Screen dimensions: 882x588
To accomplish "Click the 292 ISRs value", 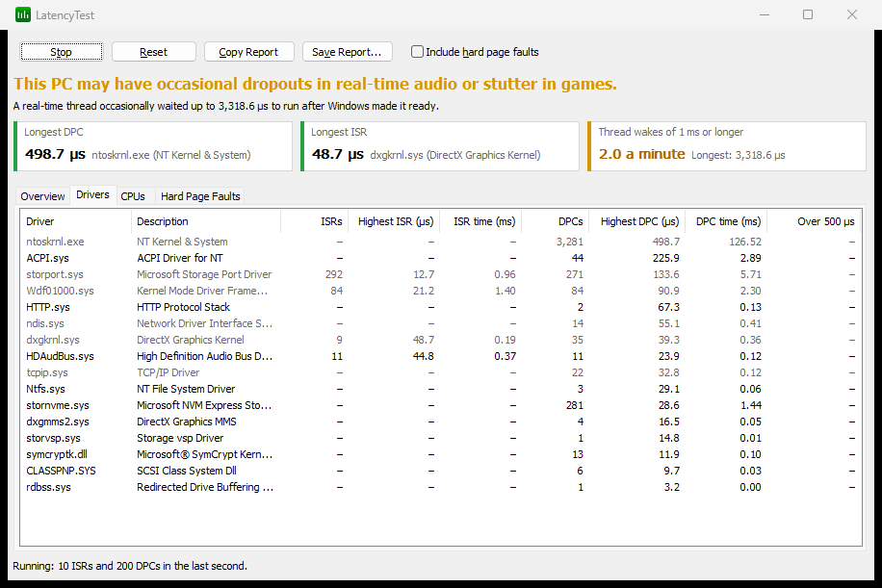I will point(333,274).
